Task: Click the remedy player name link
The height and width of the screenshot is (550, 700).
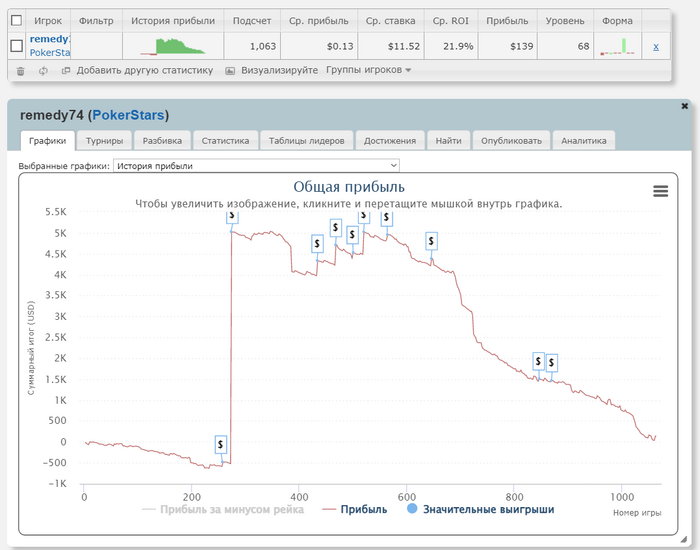Action: [x=50, y=39]
